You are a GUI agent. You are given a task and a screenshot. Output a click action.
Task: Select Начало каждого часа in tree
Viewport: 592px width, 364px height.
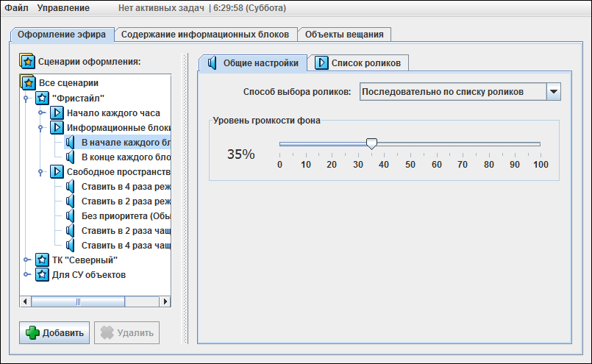113,113
